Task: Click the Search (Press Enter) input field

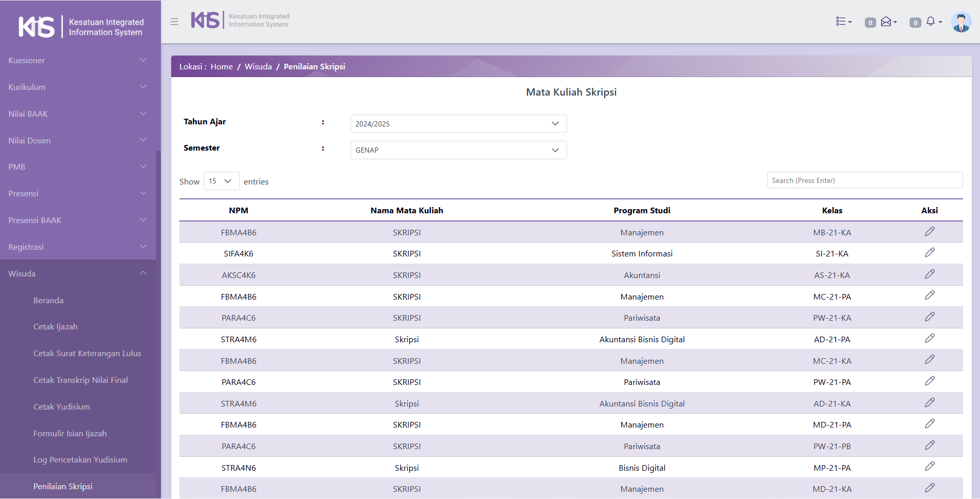Action: 864,180
